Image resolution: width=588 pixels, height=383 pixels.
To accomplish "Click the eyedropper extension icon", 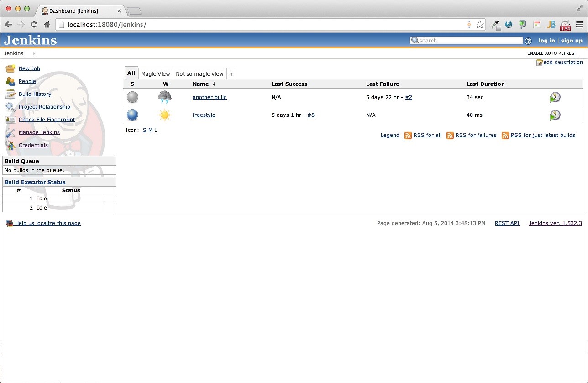I will tap(496, 25).
